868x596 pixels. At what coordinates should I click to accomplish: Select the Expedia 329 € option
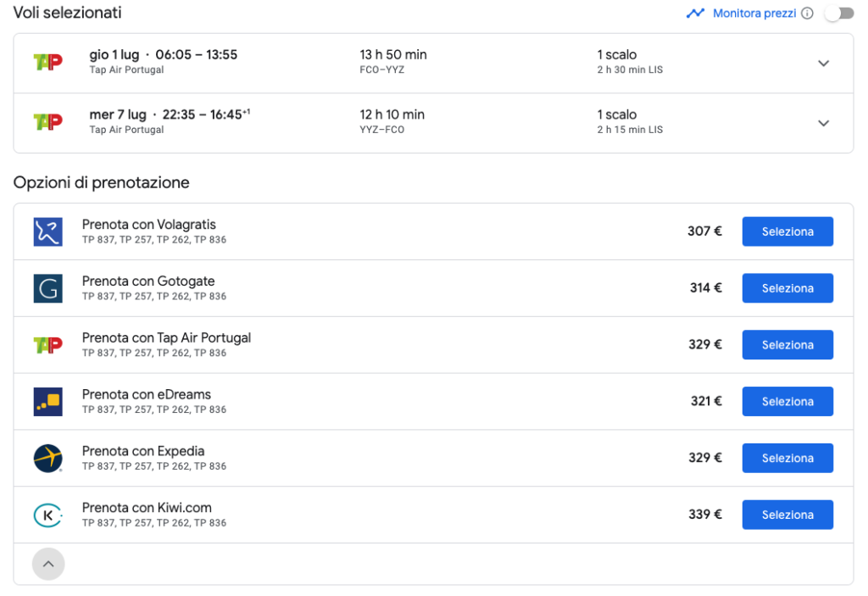coord(787,458)
